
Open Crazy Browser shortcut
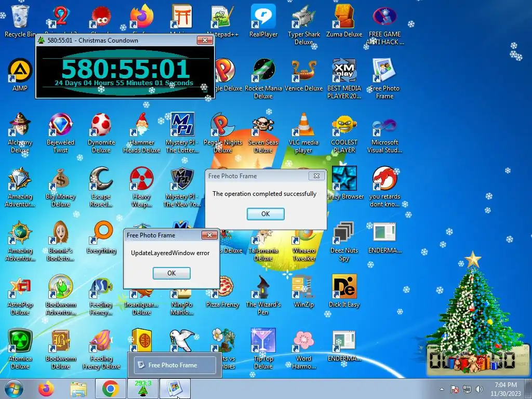(344, 183)
